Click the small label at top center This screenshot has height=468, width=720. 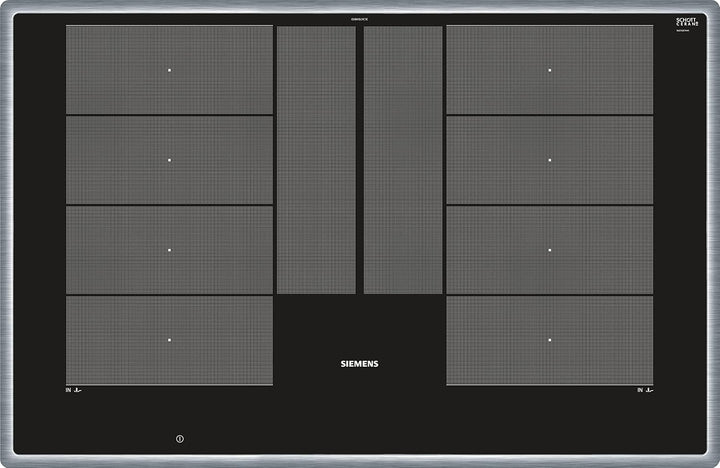coord(360,19)
